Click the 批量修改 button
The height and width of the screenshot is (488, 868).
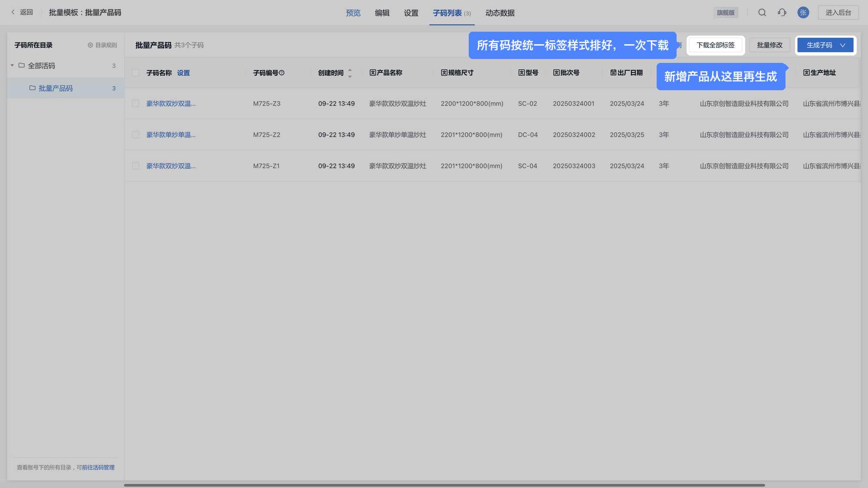click(x=769, y=45)
